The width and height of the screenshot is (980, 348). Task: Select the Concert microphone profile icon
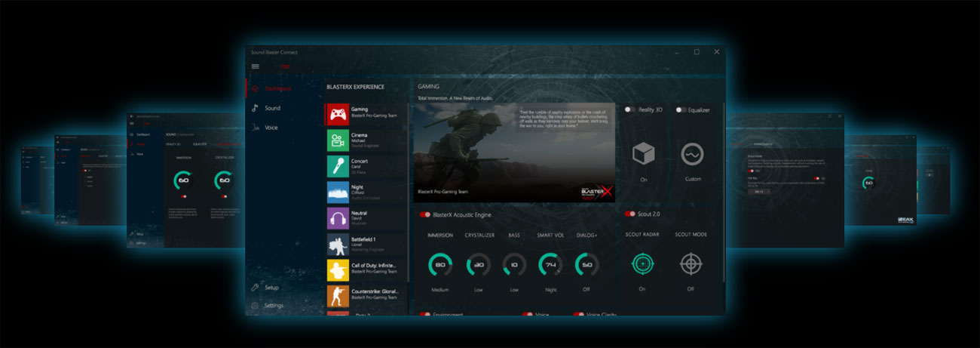(x=338, y=167)
